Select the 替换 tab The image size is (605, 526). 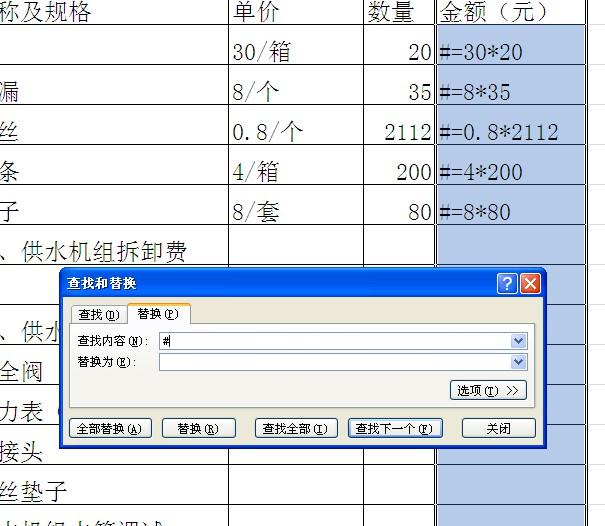[x=158, y=314]
